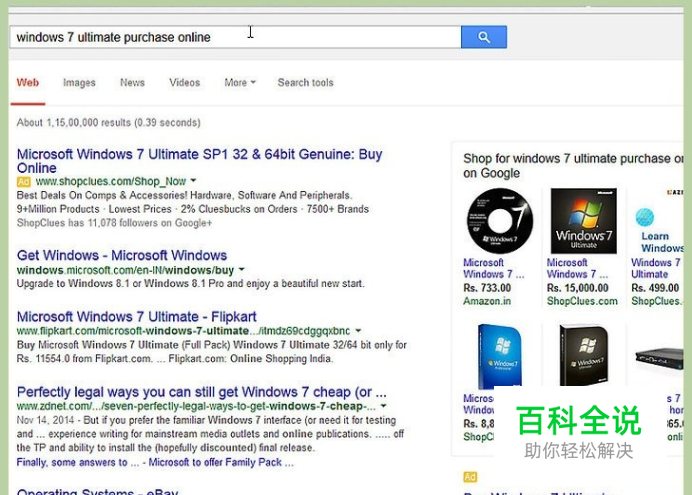Open Search tools options
The width and height of the screenshot is (692, 495).
coord(305,82)
